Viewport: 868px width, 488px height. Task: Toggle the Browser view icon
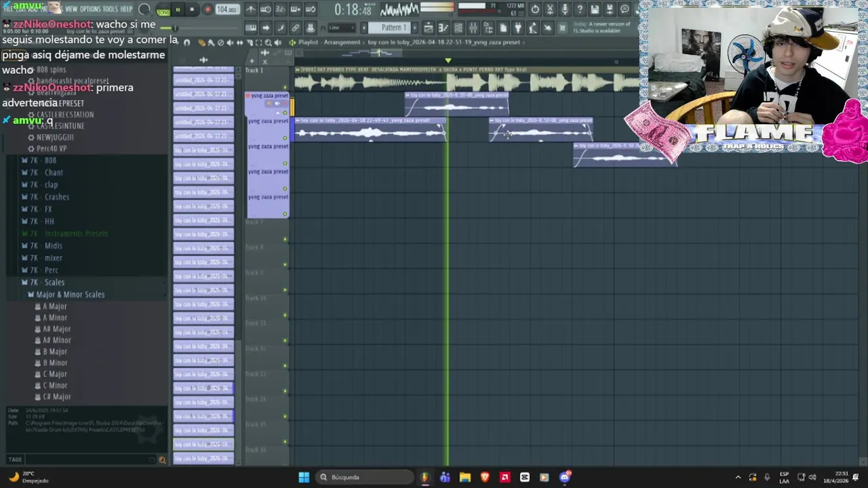pos(488,28)
